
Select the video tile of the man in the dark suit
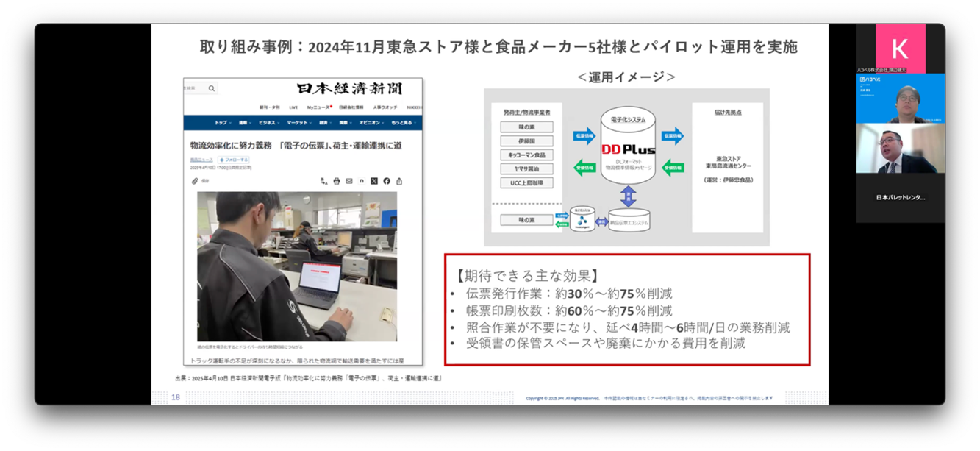click(901, 148)
